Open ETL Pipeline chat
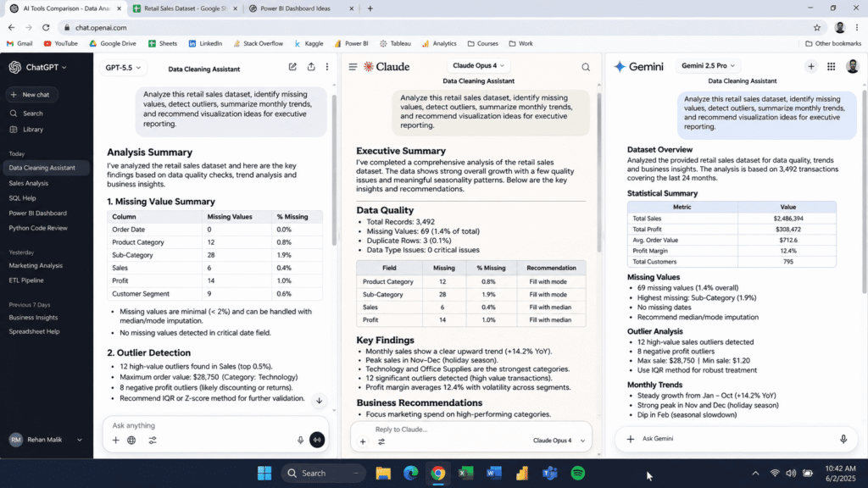Screen dimensions: 868x488 click(x=26, y=280)
